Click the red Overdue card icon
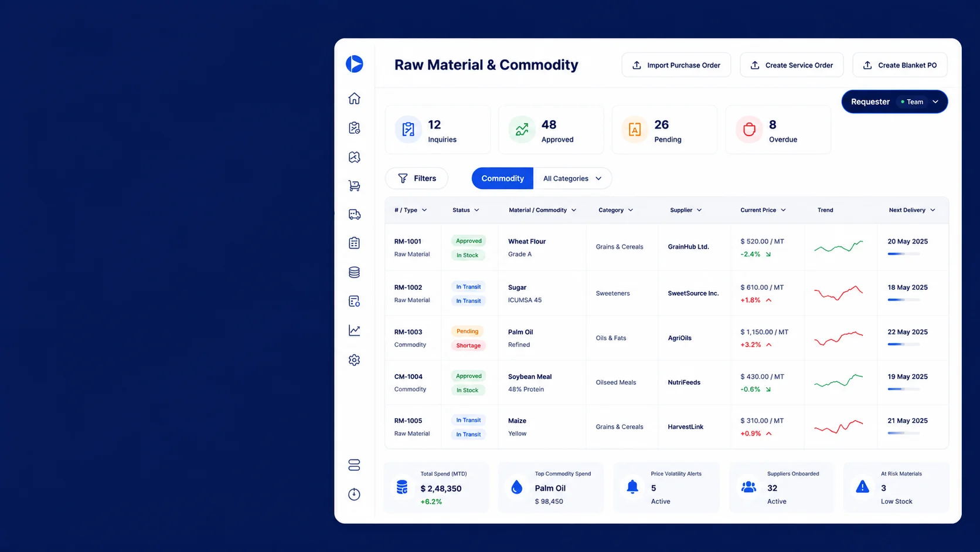The width and height of the screenshot is (980, 552). pyautogui.click(x=749, y=130)
